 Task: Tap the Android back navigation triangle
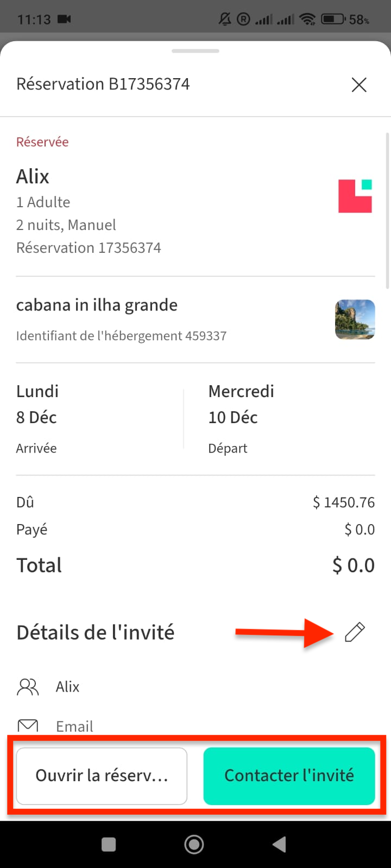[x=279, y=844]
